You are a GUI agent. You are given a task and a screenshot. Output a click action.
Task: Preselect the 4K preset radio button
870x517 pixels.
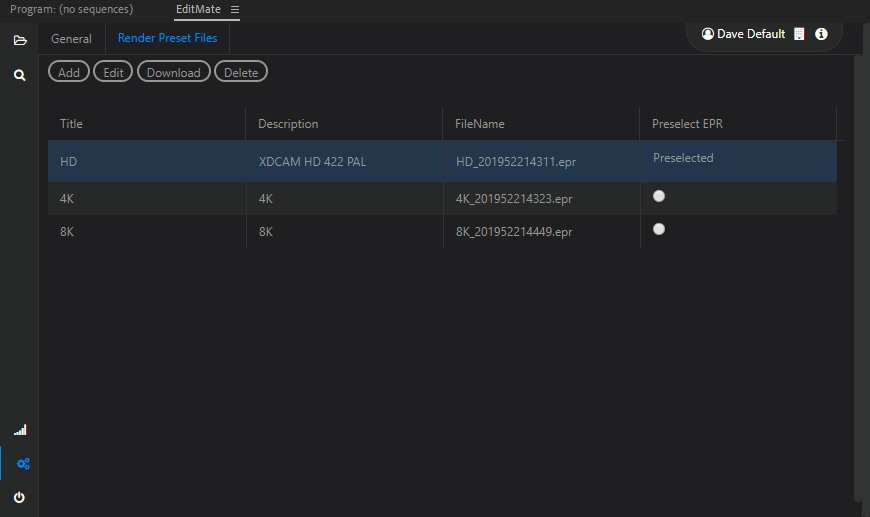point(659,196)
